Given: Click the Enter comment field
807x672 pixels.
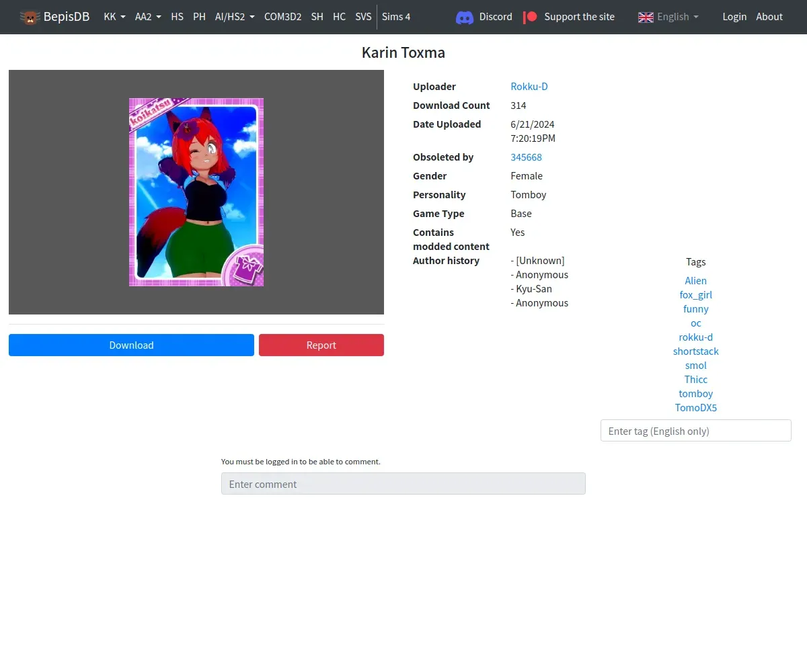Looking at the screenshot, I should pyautogui.click(x=403, y=484).
